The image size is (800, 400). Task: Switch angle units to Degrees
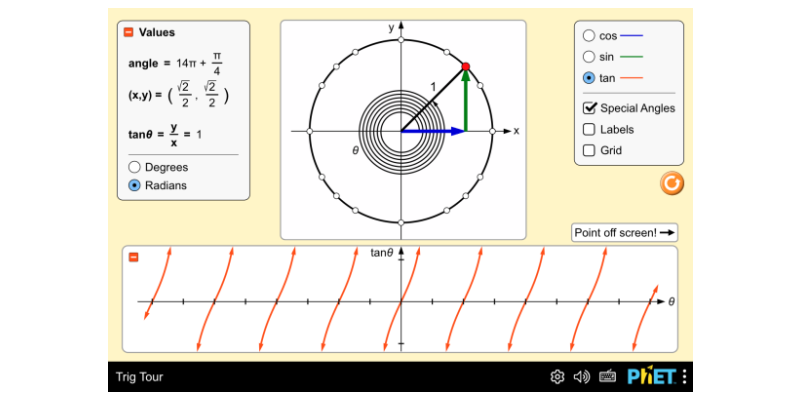tap(135, 167)
